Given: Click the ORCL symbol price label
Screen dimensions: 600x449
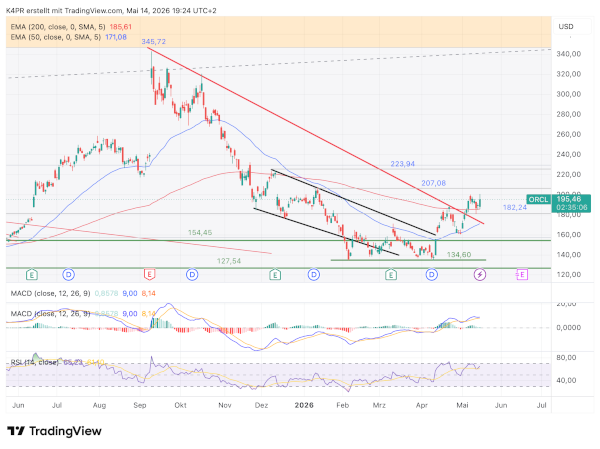Looking at the screenshot, I should pyautogui.click(x=539, y=199).
